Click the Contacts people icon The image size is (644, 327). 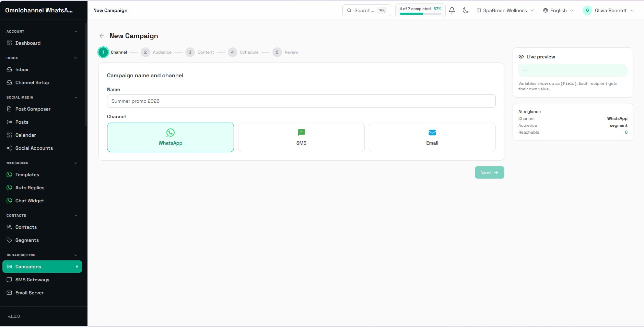coord(9,227)
